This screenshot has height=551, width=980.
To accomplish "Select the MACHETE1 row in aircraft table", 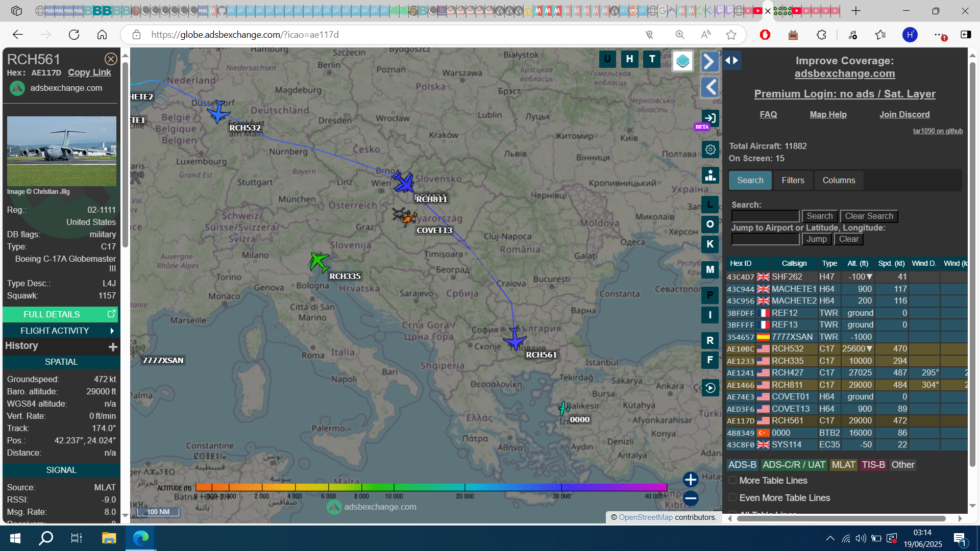I will tap(847, 289).
